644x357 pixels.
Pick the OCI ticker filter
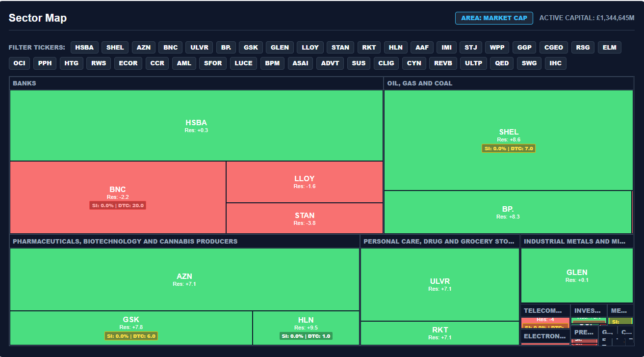click(x=19, y=63)
